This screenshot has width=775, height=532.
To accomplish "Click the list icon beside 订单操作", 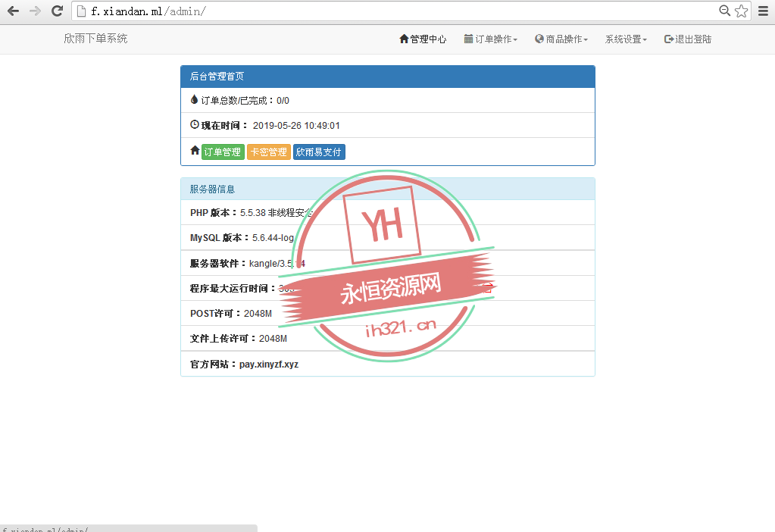I will pos(467,39).
